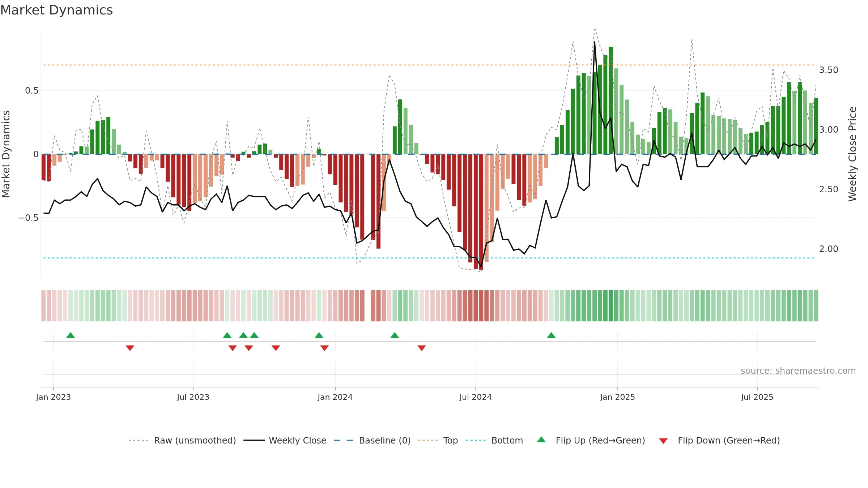Image resolution: width=868 pixels, height=488 pixels.
Task: Click the Jul 2023 axis label
Action: [x=193, y=397]
